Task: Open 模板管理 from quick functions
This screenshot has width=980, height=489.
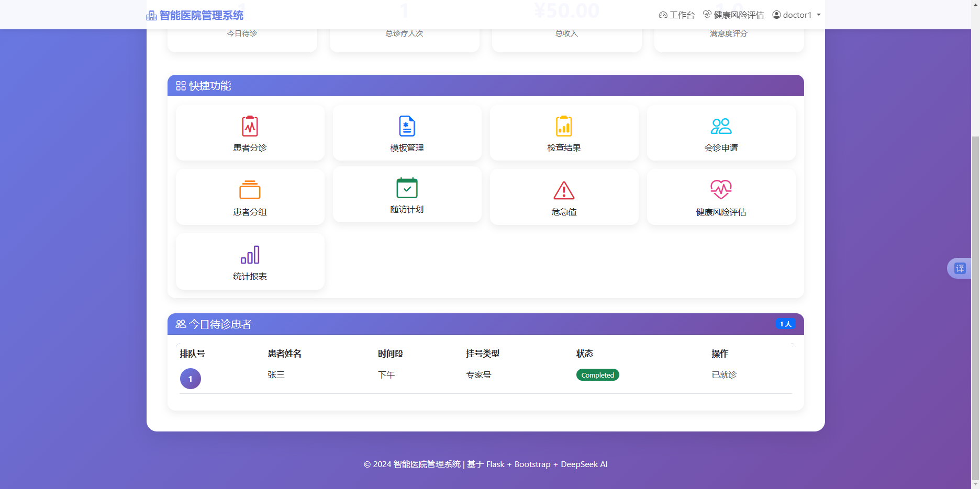Action: [x=407, y=126]
